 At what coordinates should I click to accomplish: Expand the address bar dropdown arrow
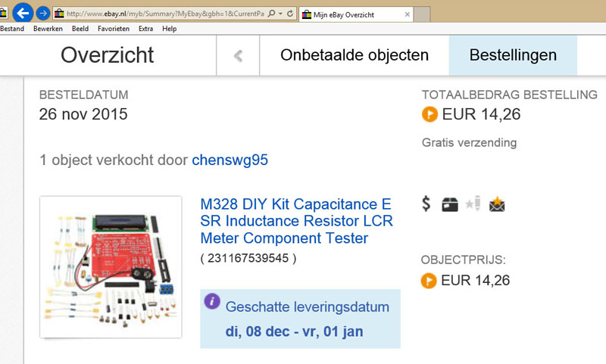coord(281,14)
